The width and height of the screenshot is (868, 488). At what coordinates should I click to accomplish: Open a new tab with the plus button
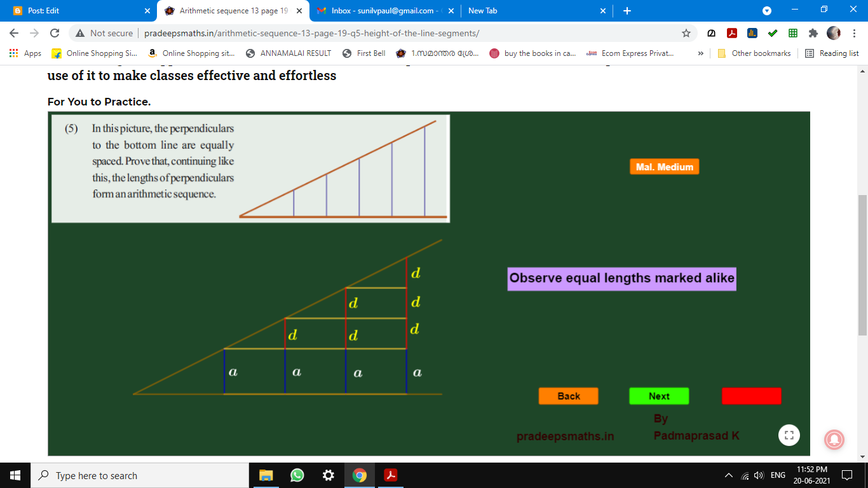[x=627, y=11]
